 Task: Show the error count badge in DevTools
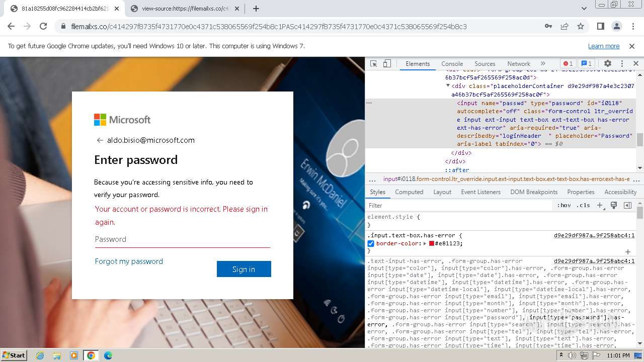[x=568, y=64]
